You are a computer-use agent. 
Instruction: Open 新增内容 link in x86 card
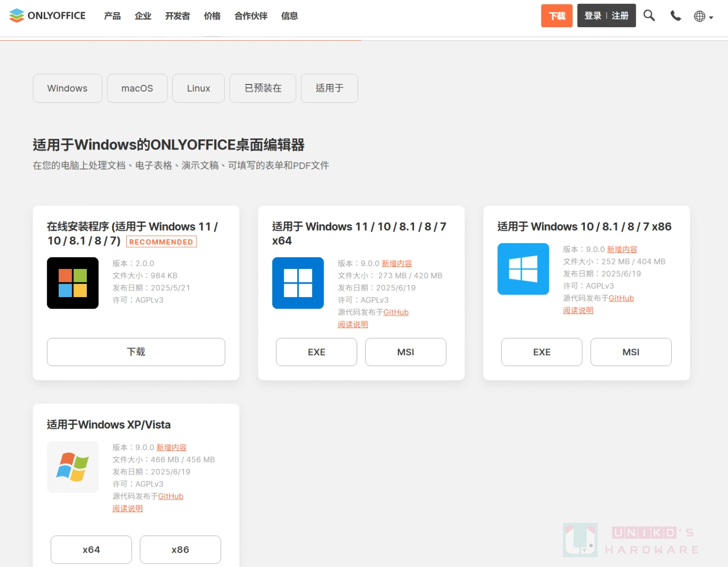622,250
